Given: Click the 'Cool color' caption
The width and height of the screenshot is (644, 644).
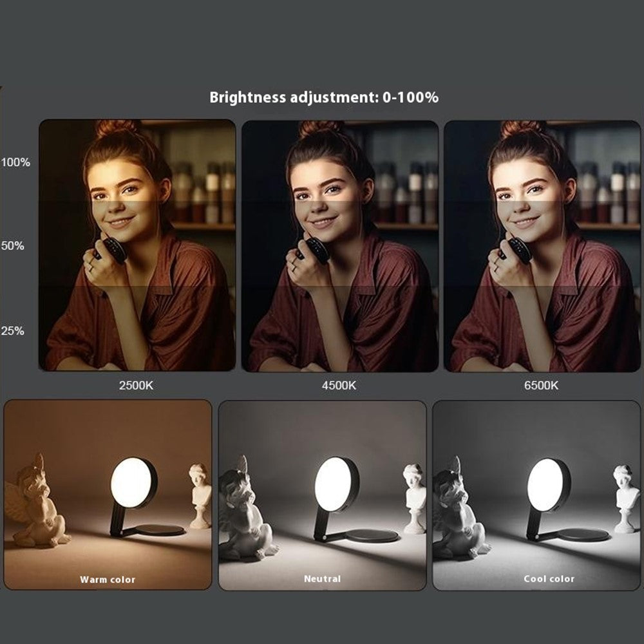Looking at the screenshot, I should 549,579.
